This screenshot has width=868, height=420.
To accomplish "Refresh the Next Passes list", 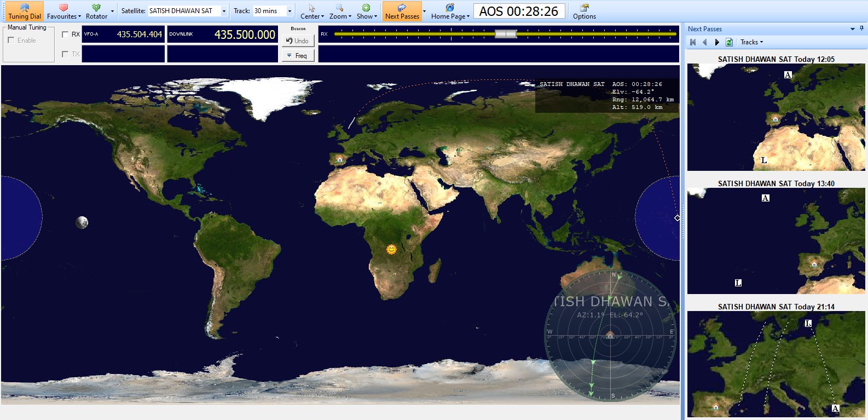I will [x=729, y=42].
